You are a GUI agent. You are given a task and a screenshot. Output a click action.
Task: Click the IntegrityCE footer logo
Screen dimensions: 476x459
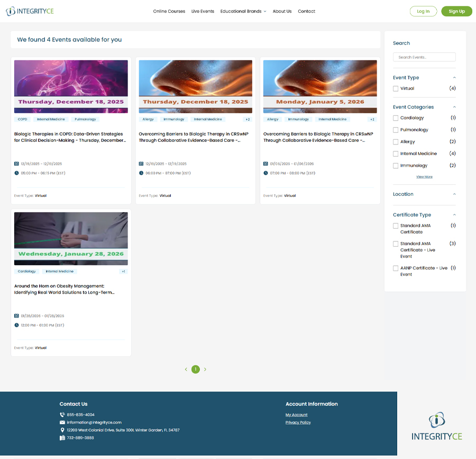pos(436,427)
